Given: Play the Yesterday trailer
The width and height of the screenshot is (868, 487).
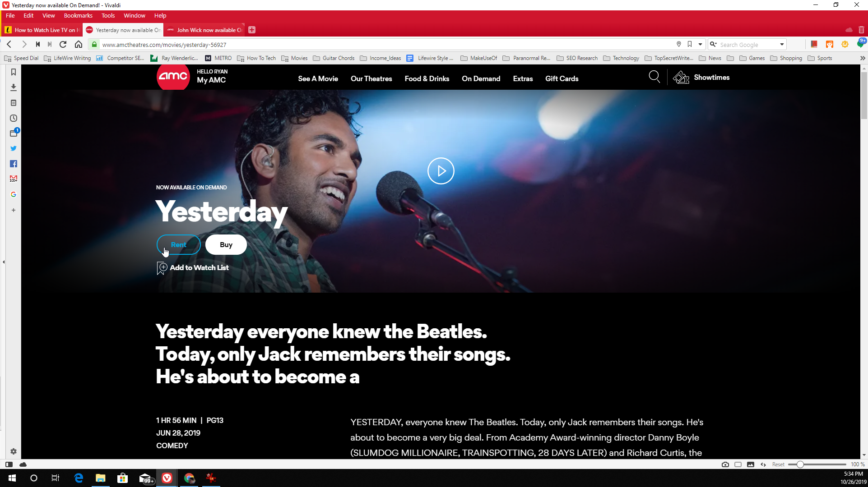Looking at the screenshot, I should (441, 171).
